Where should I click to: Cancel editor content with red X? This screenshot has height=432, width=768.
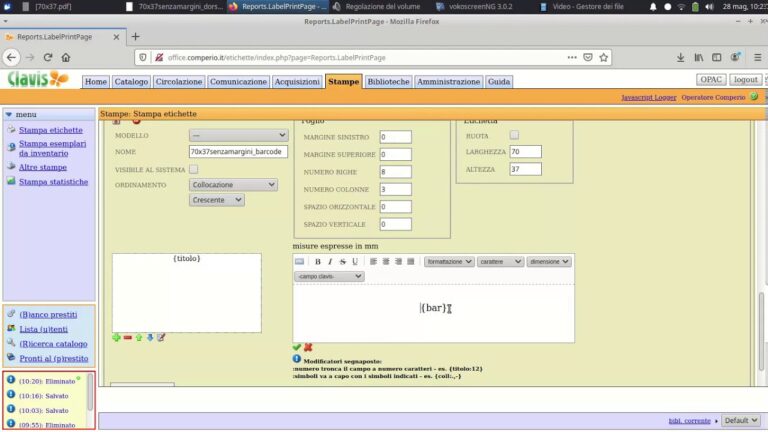tap(308, 347)
